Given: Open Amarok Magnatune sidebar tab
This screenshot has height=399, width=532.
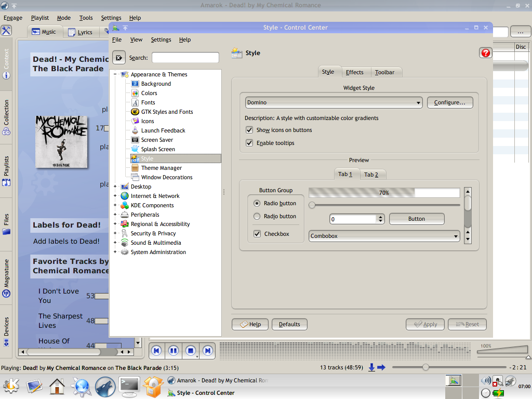Looking at the screenshot, I should (6, 278).
